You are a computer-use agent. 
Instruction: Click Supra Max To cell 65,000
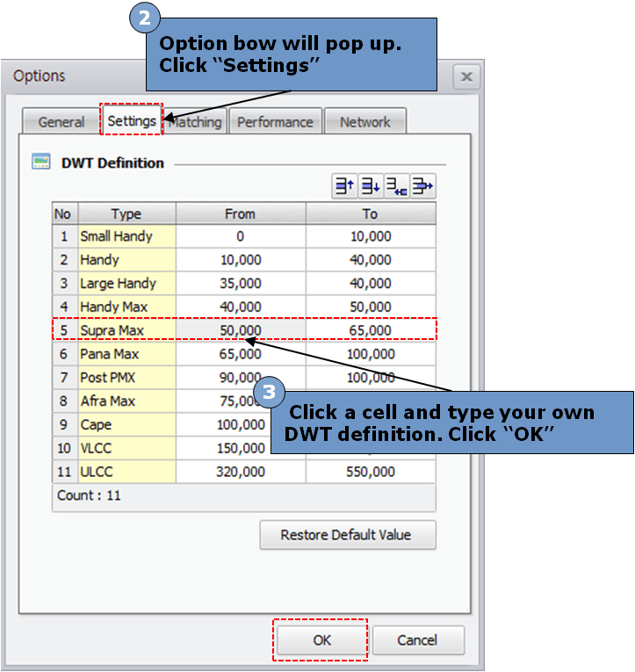[371, 330]
